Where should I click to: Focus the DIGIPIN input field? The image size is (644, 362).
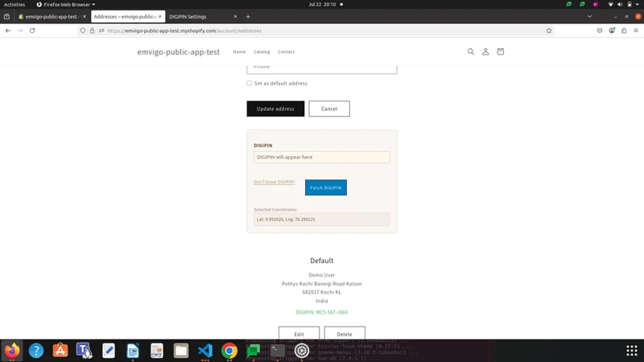pos(321,157)
